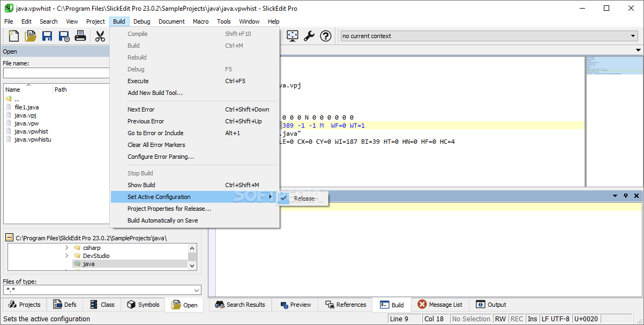Switch to the Symbols tab
This screenshot has width=644, height=325.
[x=143, y=305]
